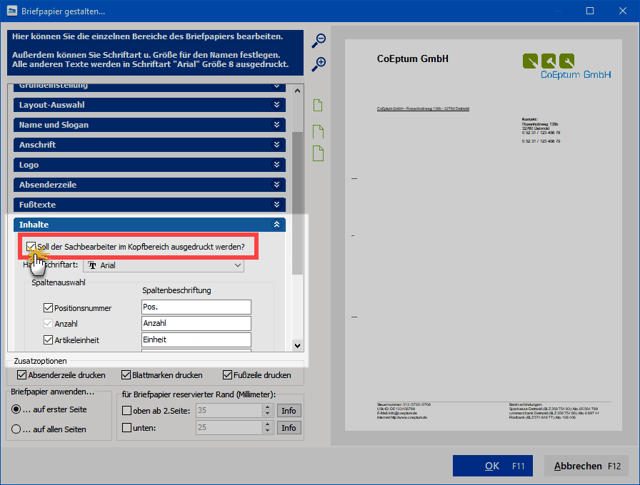Disable Blattmarken drucken option
This screenshot has height=485, width=640.
coord(126,375)
